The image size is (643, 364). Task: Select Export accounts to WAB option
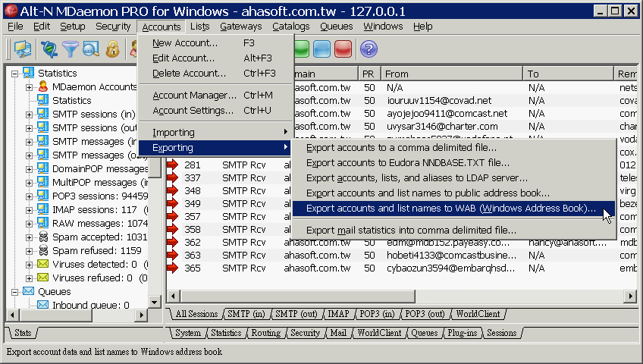tap(453, 209)
